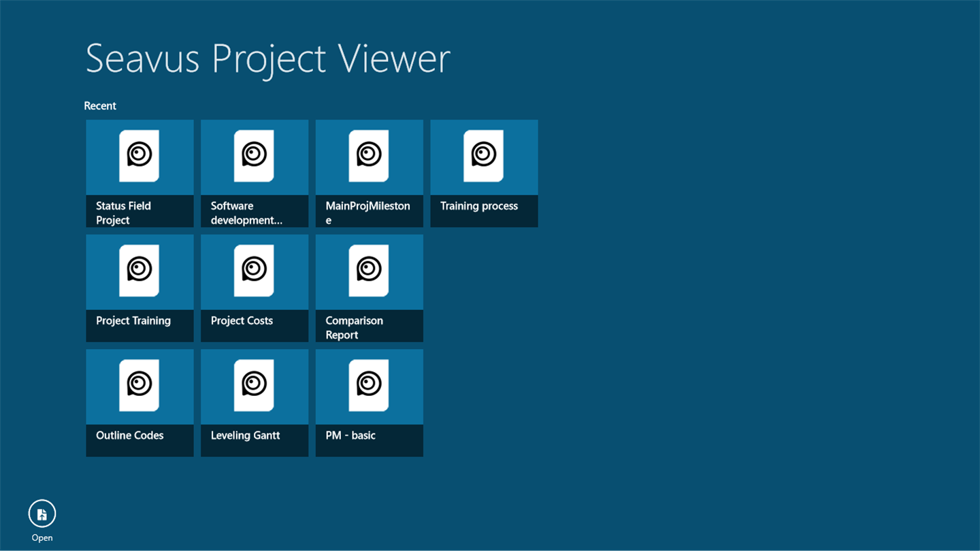
Task: Select the Project Training file icon
Action: click(x=140, y=271)
